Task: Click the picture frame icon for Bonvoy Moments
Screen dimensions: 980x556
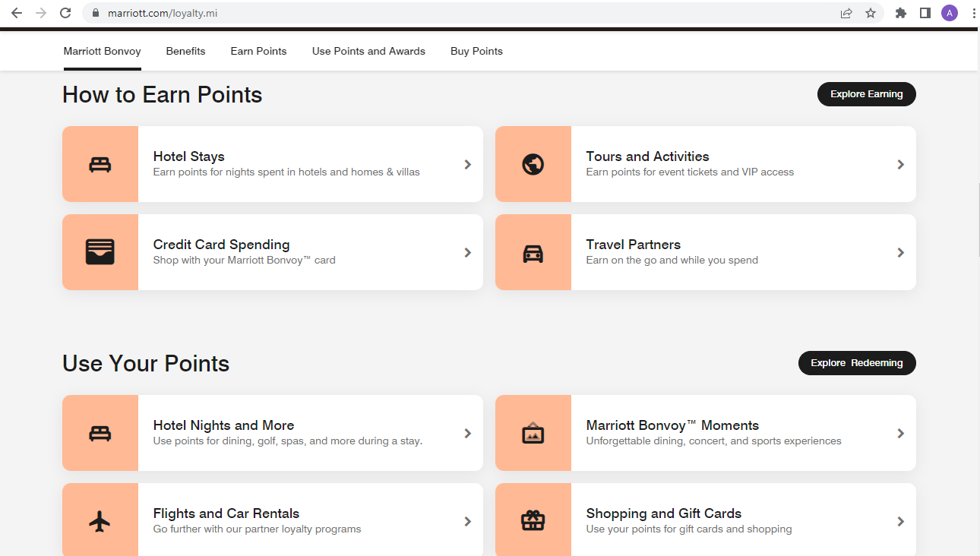Action: [x=533, y=432]
